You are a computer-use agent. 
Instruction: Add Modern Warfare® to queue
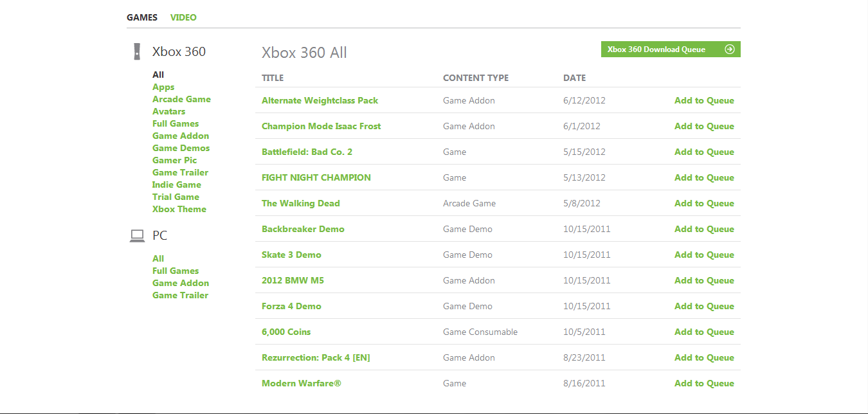coord(704,383)
